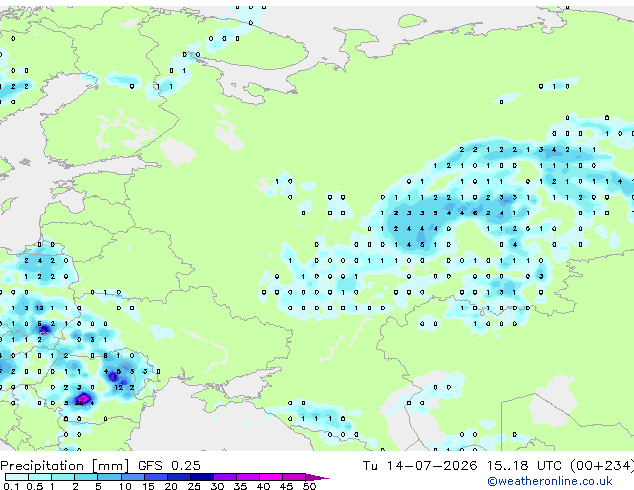Viewport: 634px width, 490px height.
Task: Select the 35–40 mm legend swatch
Action: tap(247, 477)
